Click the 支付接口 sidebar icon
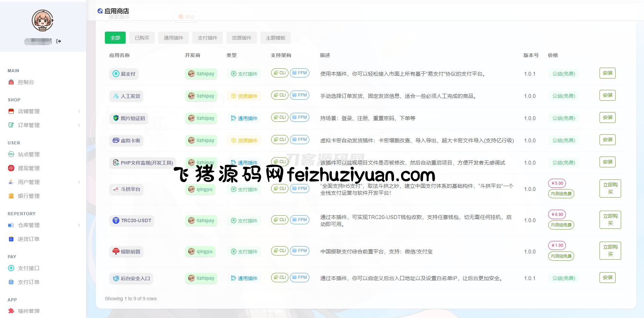This screenshot has width=644, height=318. (x=11, y=268)
